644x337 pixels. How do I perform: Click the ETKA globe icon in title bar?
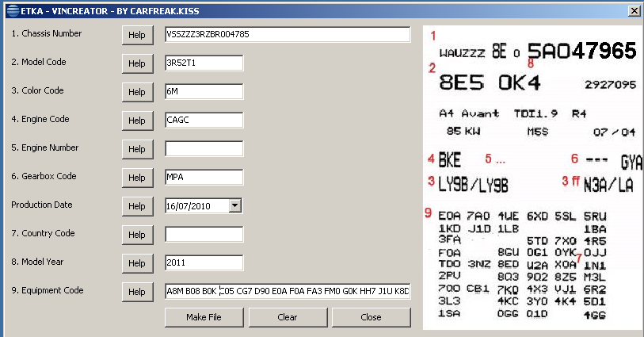coord(13,10)
